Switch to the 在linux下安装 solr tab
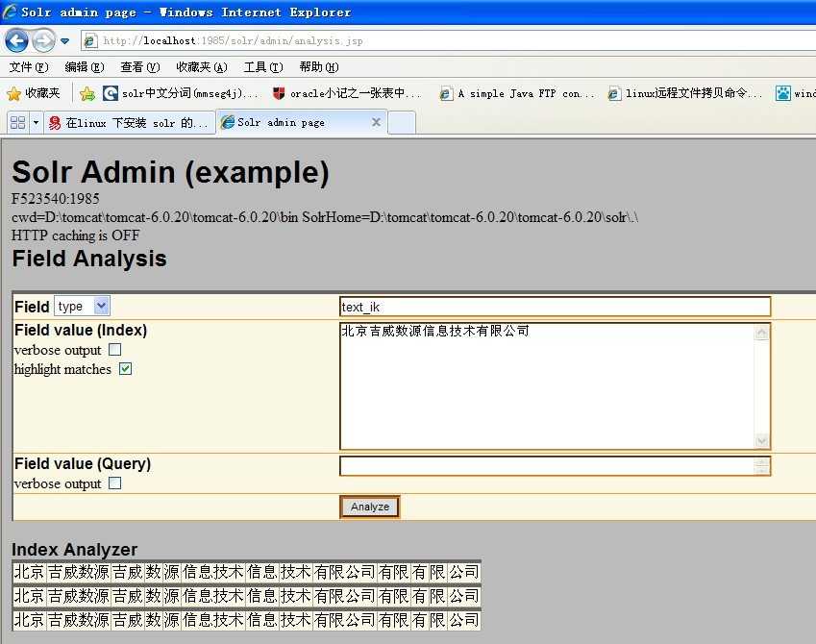The height and width of the screenshot is (644, 816). 130,123
